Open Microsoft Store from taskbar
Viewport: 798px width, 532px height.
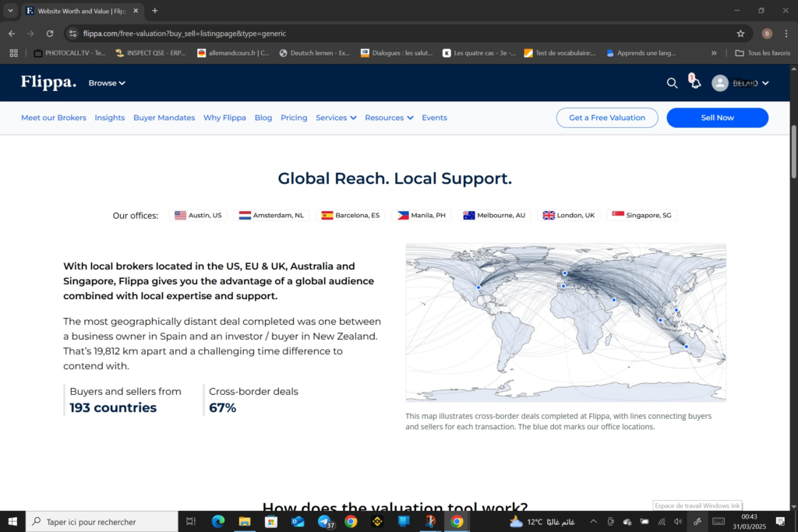tap(271, 521)
